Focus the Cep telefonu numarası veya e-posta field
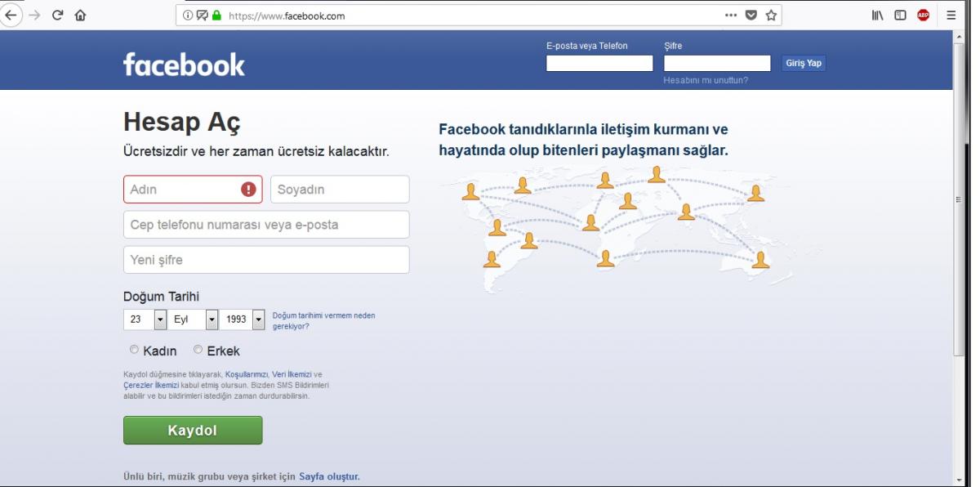Image resolution: width=980 pixels, height=487 pixels. coord(266,225)
